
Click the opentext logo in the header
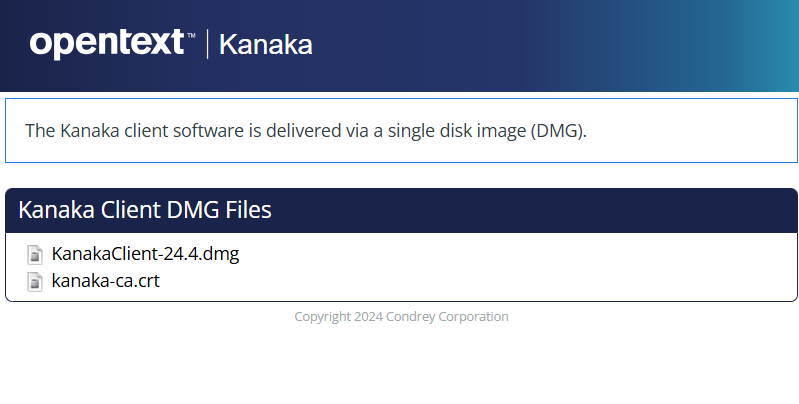tap(107, 43)
